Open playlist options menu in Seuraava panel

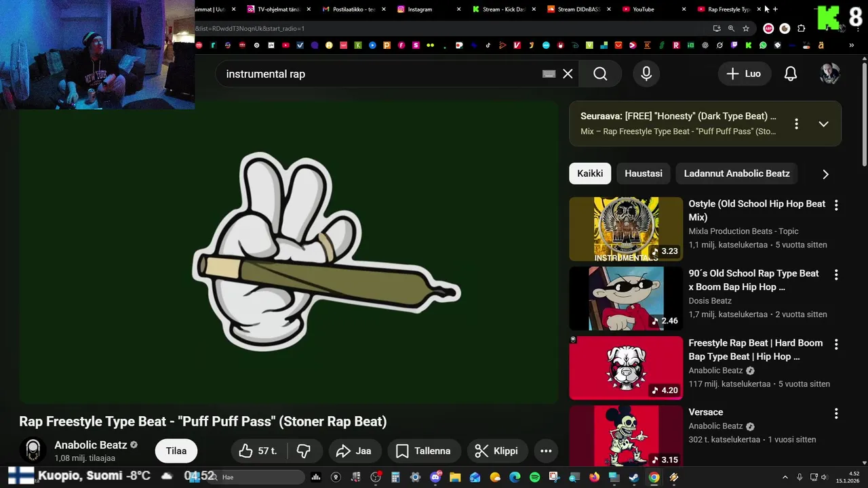(796, 124)
